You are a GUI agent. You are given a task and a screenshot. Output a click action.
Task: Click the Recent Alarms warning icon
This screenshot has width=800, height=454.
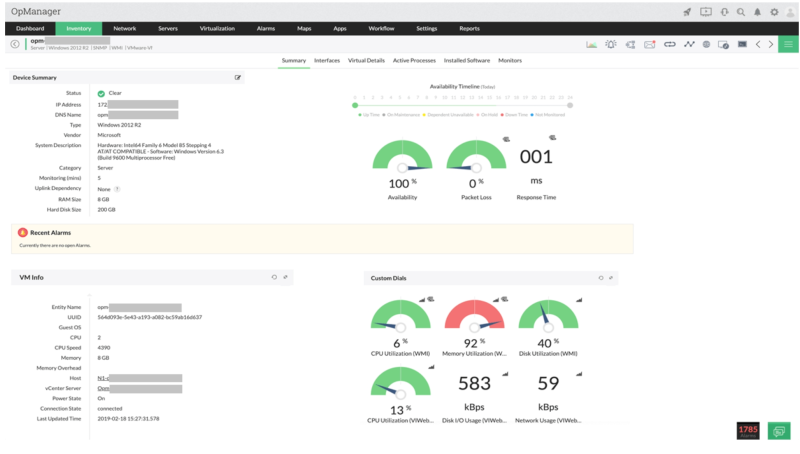[x=22, y=233]
